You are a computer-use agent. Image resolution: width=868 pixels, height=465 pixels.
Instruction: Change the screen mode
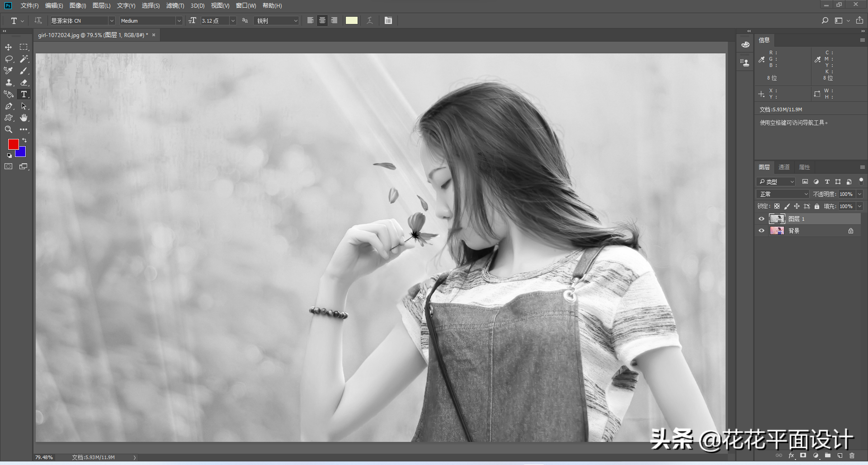point(24,166)
